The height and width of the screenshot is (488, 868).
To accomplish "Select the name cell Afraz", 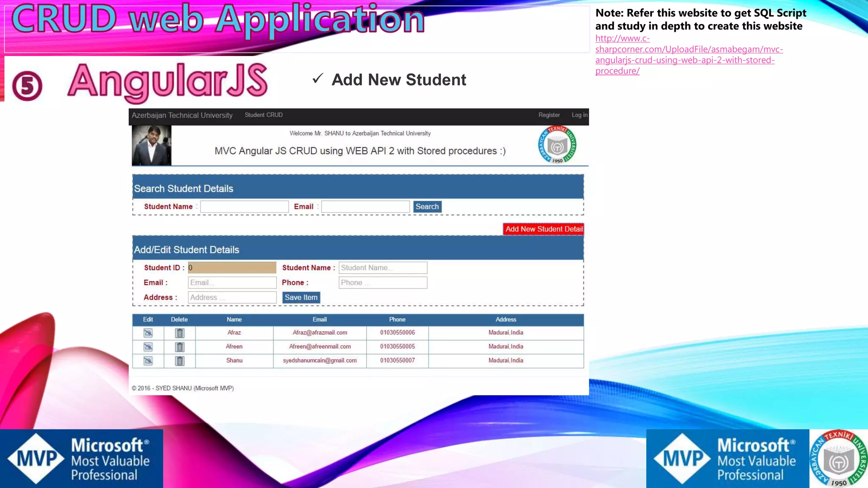I will [234, 333].
